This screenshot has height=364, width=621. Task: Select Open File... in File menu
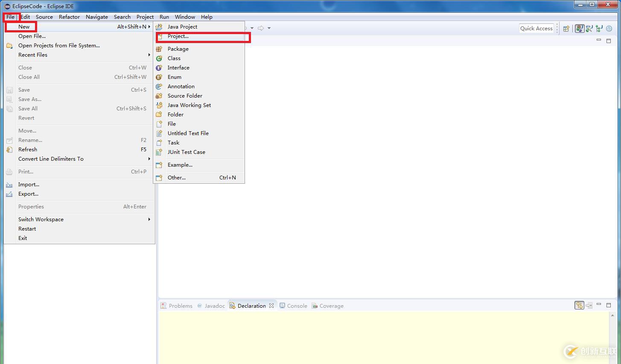tap(79, 36)
